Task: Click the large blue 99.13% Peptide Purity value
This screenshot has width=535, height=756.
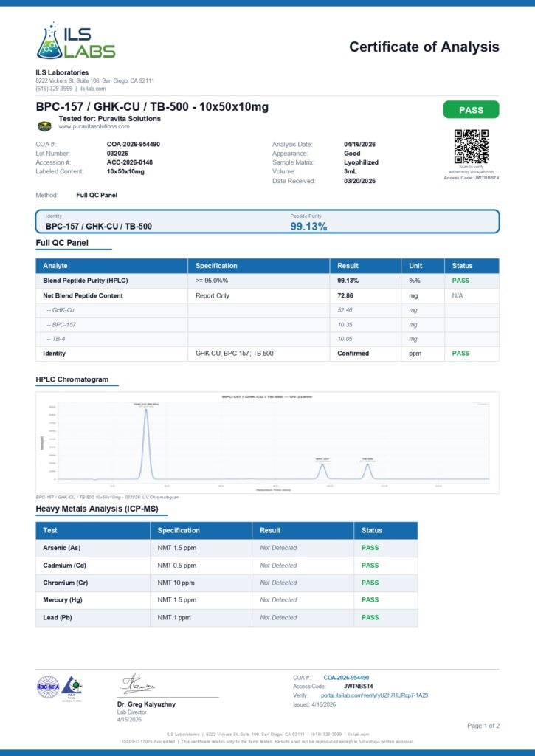Action: tap(308, 227)
